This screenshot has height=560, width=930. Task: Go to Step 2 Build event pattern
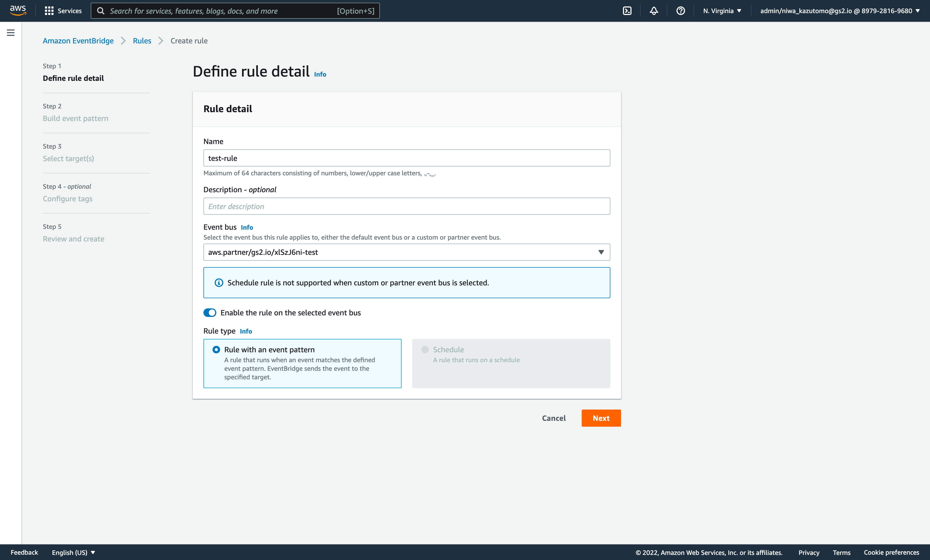click(x=75, y=119)
